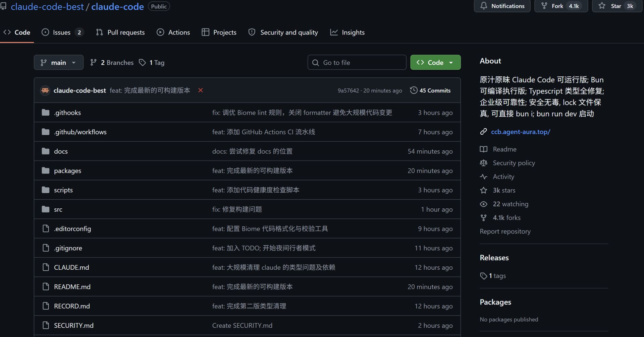
Task: Click the Activity pulse icon
Action: (483, 177)
